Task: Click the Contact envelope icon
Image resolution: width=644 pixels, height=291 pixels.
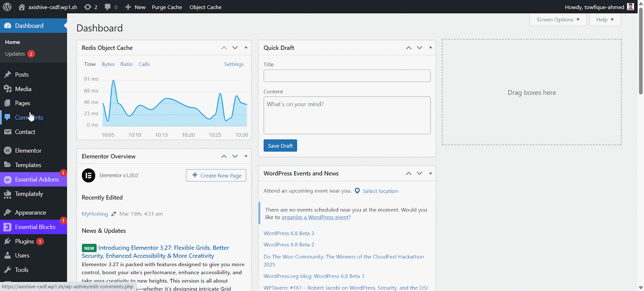Action: point(8,132)
